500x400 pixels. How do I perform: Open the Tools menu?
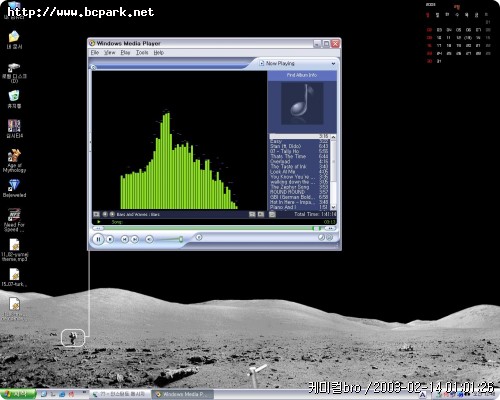tap(142, 53)
